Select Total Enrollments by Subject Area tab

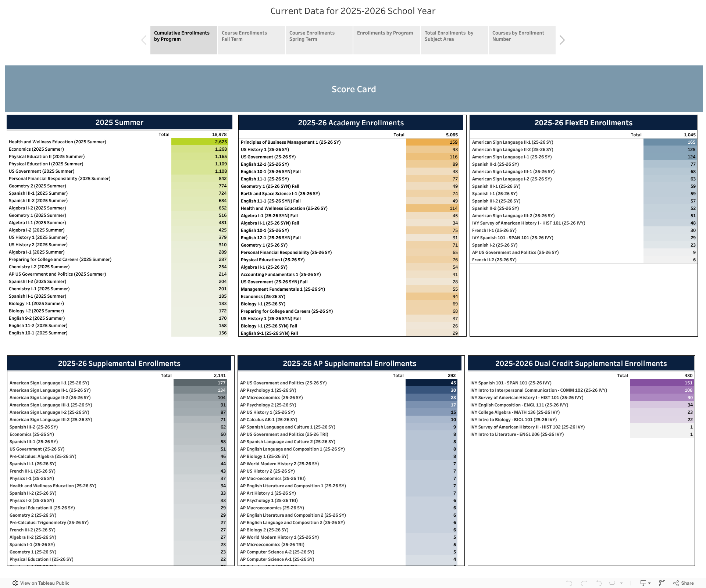coord(454,40)
